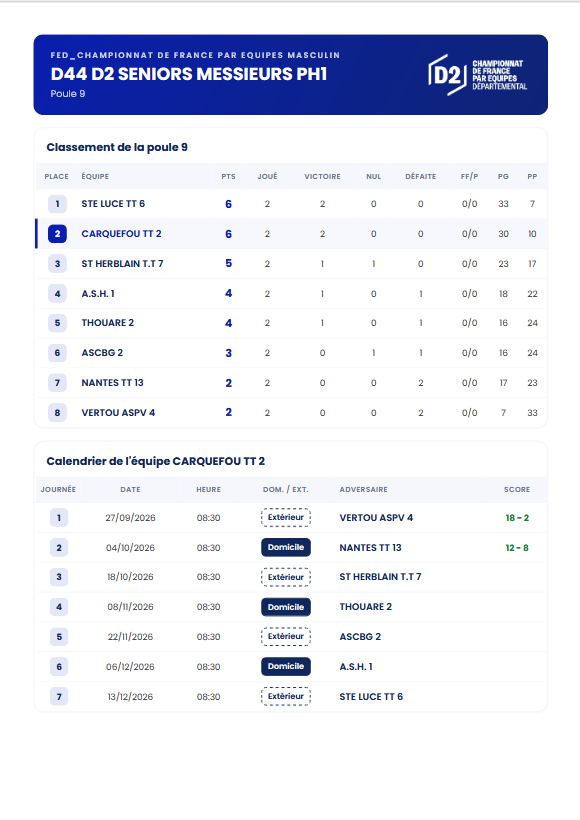Click Calendrier de l'équipe CARQUEFOU TT 2 heading
Viewport: 580px width, 820px height.
(155, 461)
